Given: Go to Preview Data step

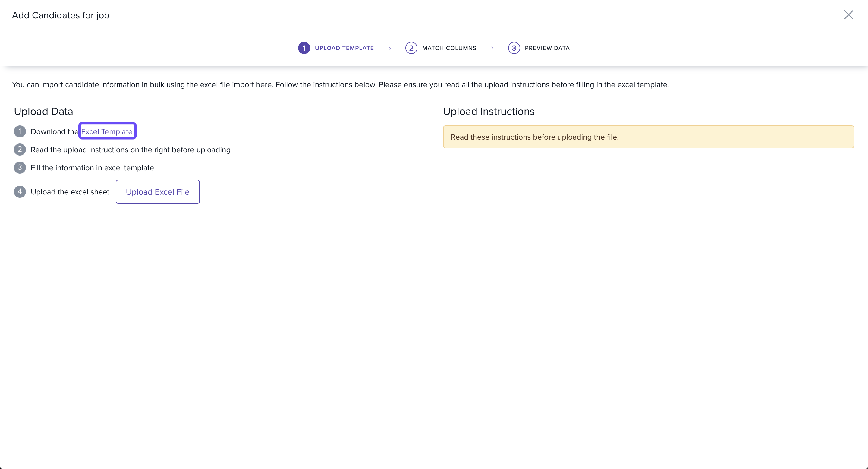Looking at the screenshot, I should point(547,48).
